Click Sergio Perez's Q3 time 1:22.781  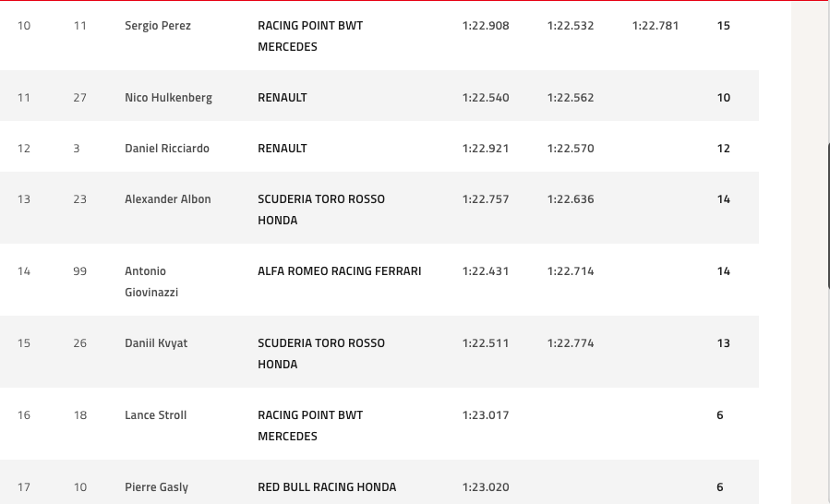coord(656,26)
